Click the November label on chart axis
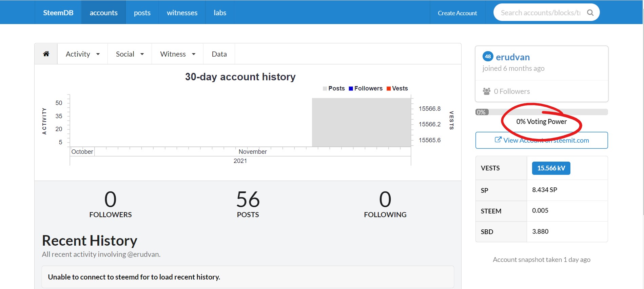 pyautogui.click(x=253, y=152)
